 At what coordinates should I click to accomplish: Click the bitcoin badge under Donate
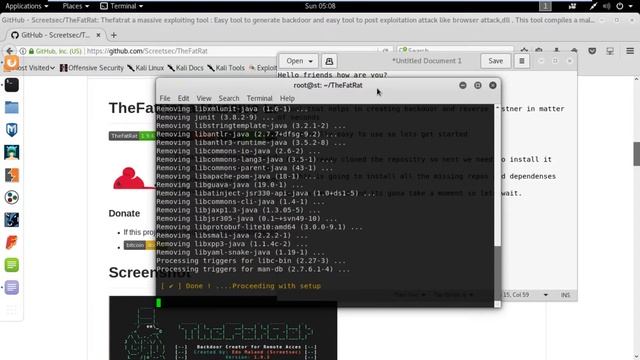(x=140, y=245)
